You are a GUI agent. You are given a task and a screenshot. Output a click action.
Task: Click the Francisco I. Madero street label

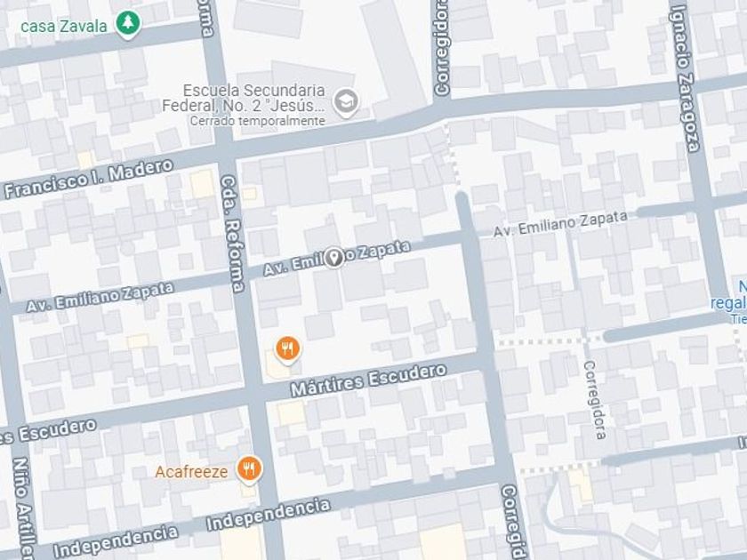(x=89, y=179)
